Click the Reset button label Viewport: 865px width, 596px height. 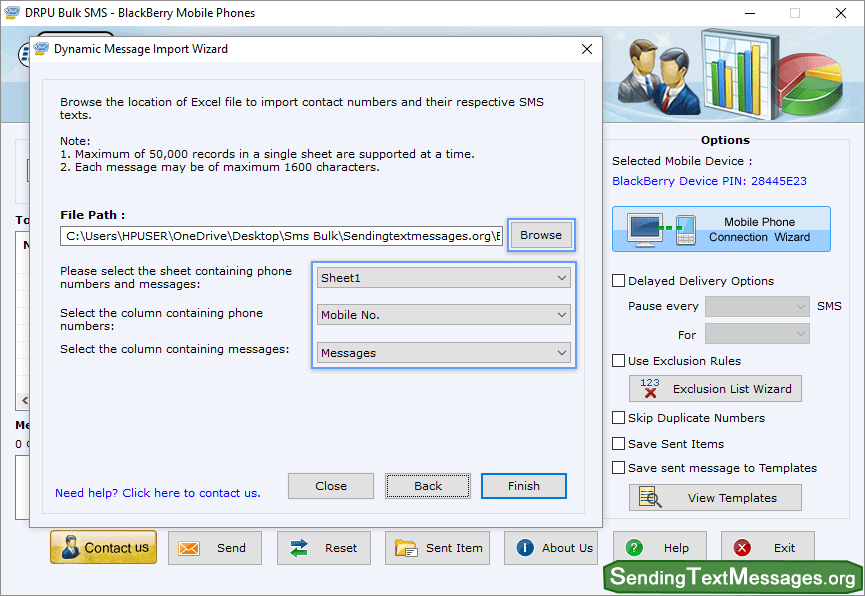tap(341, 548)
